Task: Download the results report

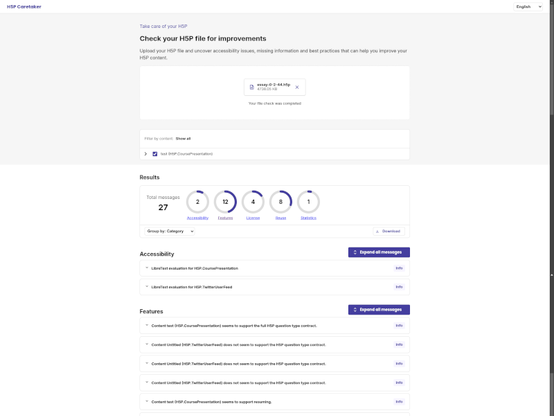Action: 389,231
